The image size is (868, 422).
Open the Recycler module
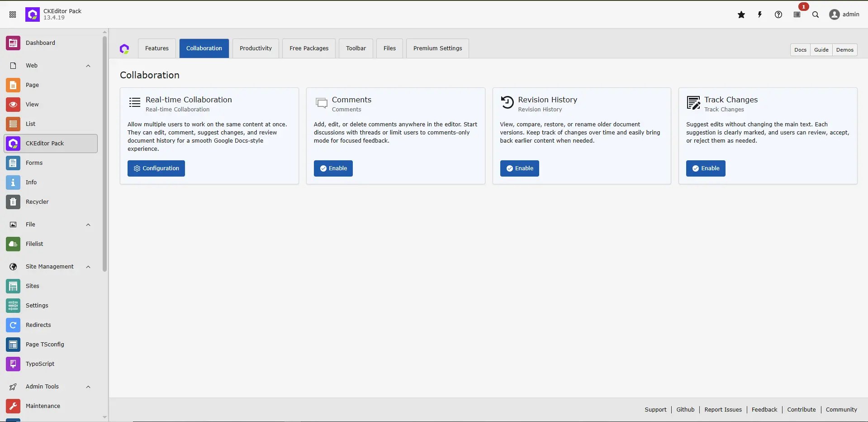pos(51,202)
